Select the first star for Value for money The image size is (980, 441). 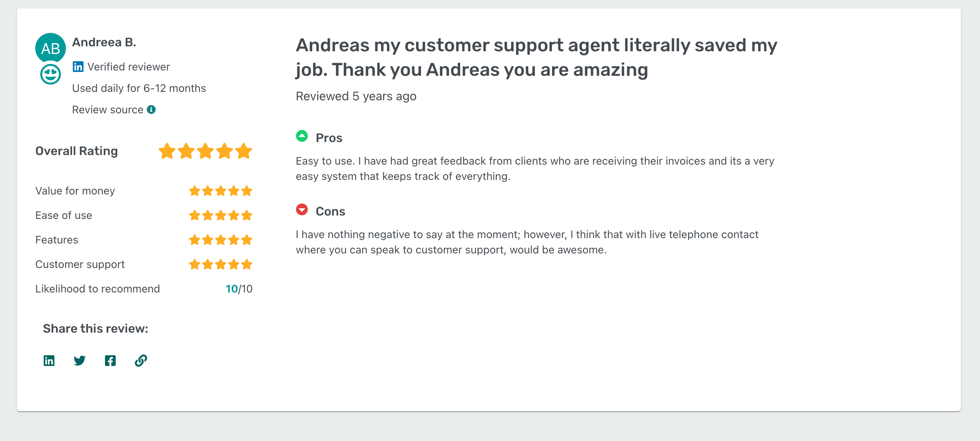[195, 190]
